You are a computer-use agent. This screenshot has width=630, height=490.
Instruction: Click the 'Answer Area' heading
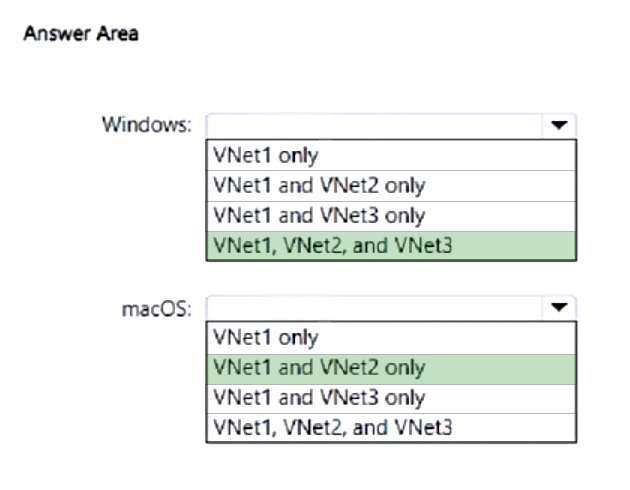[81, 34]
